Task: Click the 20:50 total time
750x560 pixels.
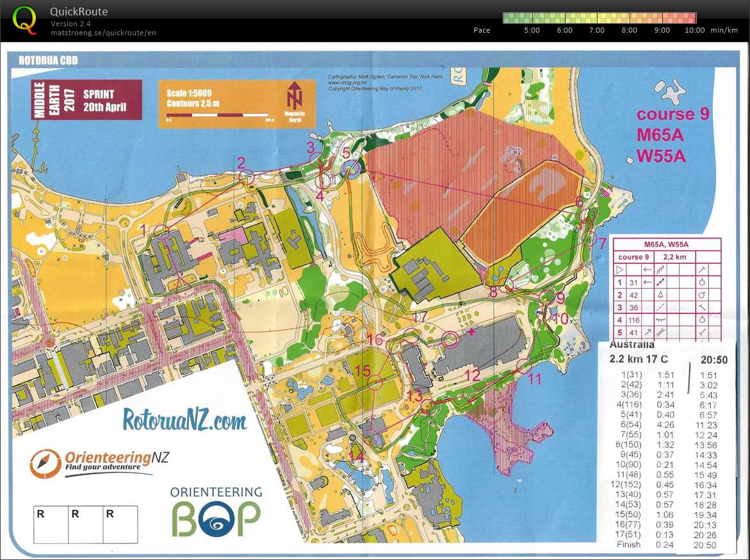Action: (x=713, y=360)
